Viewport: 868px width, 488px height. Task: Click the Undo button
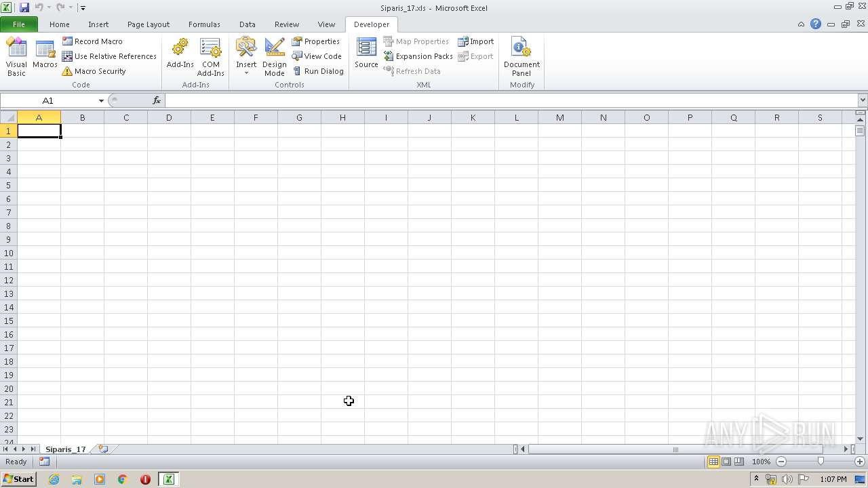coord(39,7)
